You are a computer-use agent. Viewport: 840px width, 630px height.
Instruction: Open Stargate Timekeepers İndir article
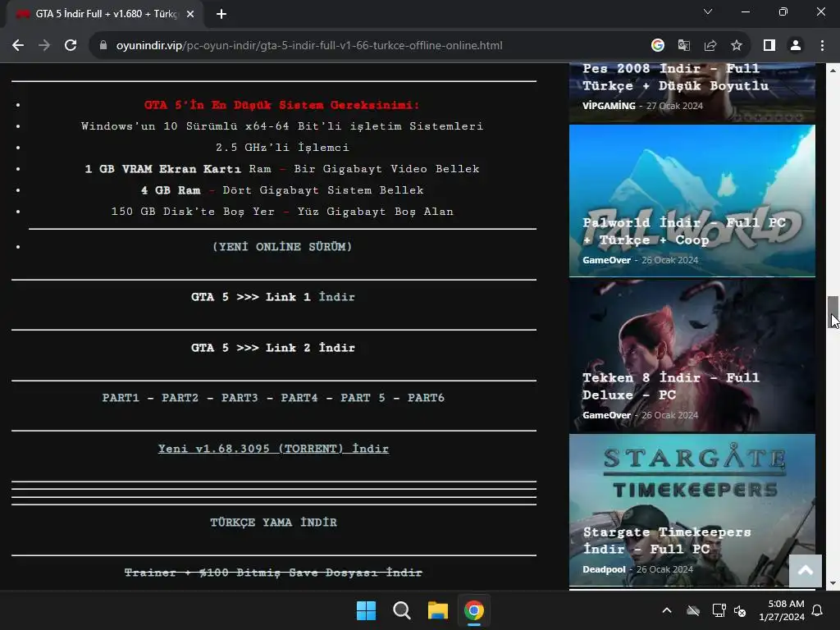666,541
